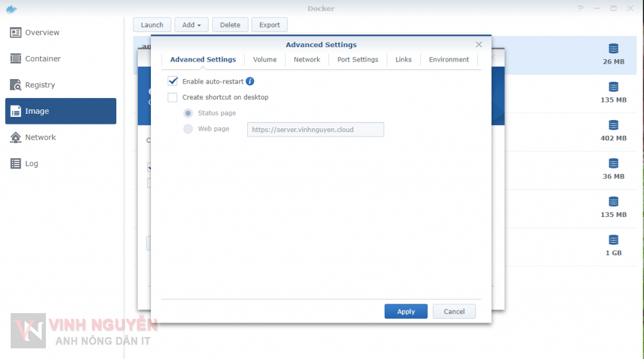Open the Overview sidebar section
This screenshot has width=644, height=359.
(x=42, y=33)
